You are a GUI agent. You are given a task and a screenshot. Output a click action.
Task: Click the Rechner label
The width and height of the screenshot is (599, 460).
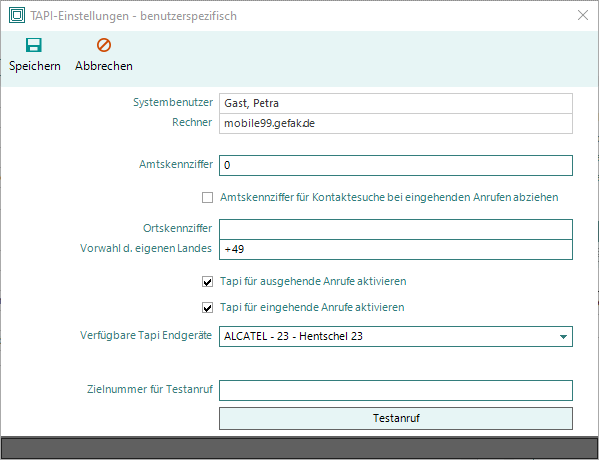coord(192,122)
